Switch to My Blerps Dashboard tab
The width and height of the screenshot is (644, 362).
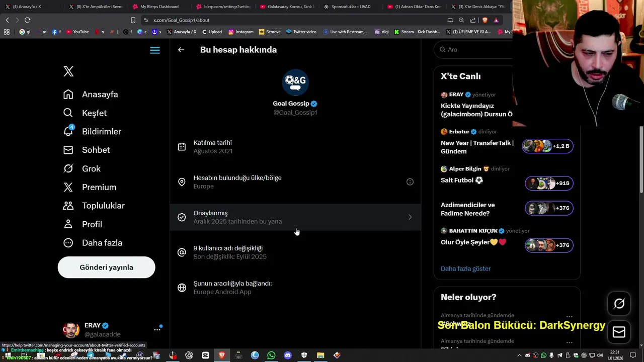coord(159,7)
